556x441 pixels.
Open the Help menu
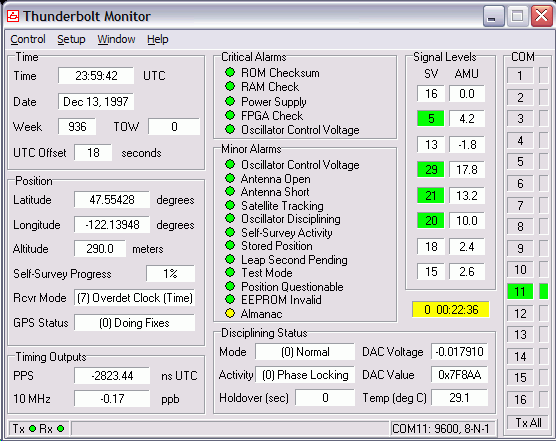pyautogui.click(x=158, y=39)
